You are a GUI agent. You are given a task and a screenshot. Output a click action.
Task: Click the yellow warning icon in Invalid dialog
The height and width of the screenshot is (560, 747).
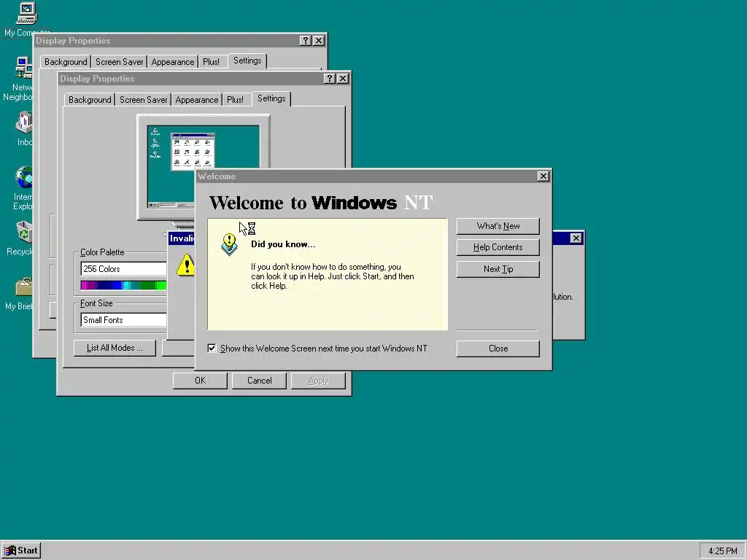[185, 265]
